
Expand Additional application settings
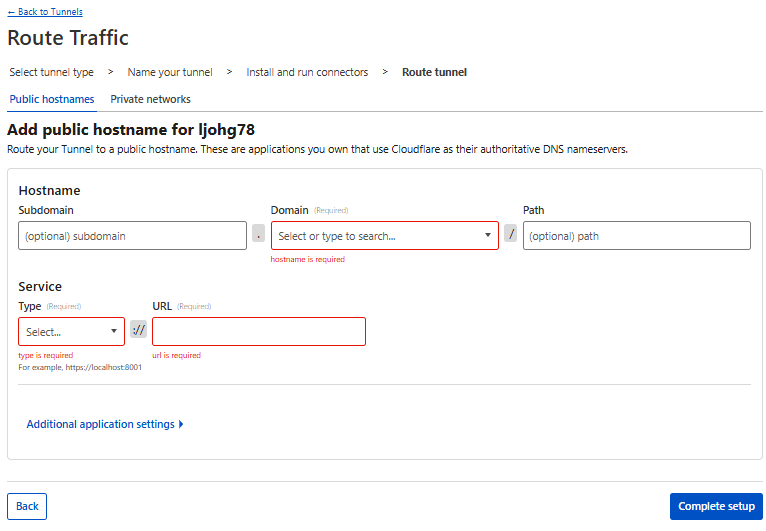pos(100,424)
